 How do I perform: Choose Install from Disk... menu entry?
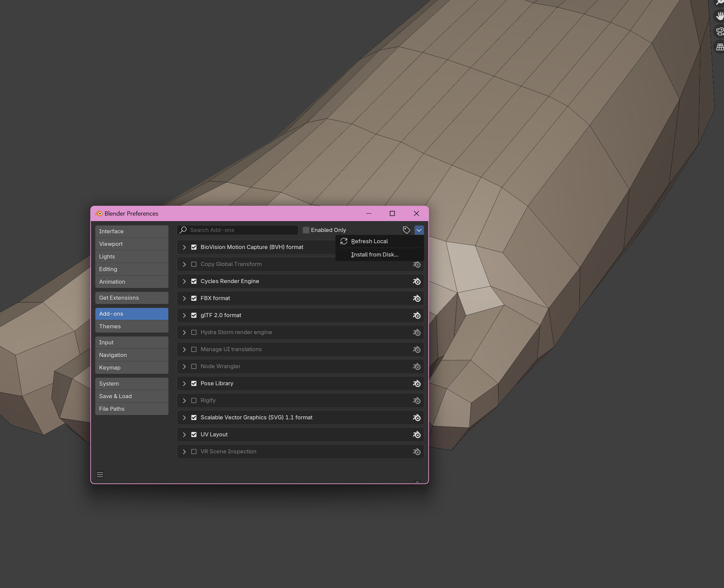[x=380, y=254]
